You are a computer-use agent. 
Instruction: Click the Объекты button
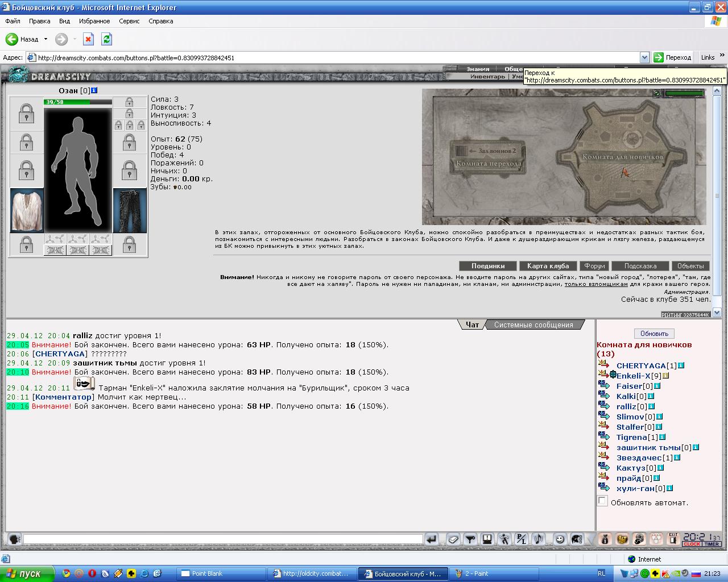[x=690, y=265]
